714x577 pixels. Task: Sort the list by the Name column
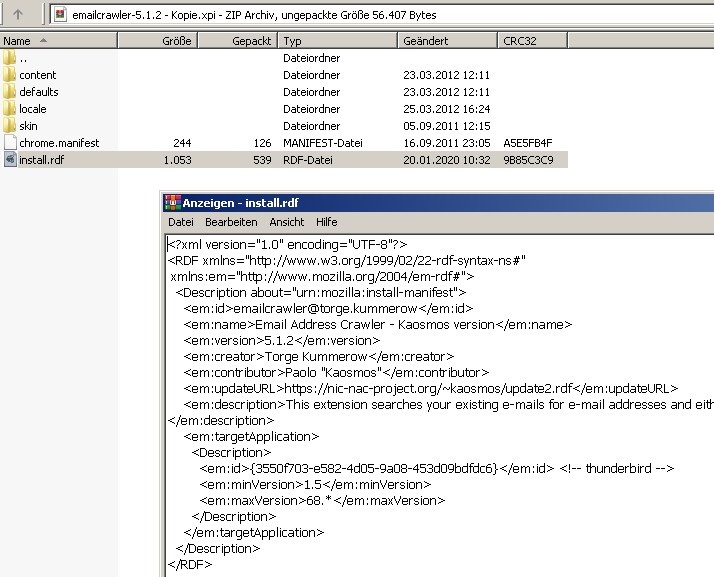[x=59, y=41]
